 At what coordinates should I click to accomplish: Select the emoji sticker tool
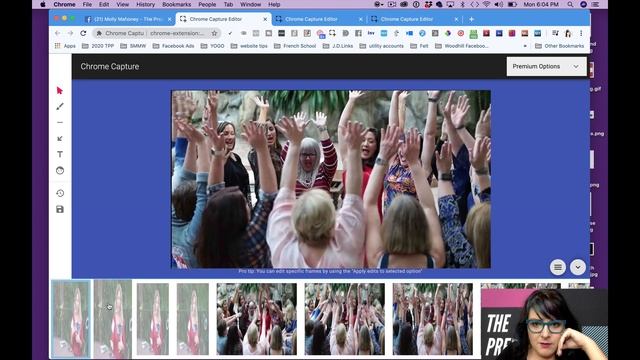pos(60,171)
